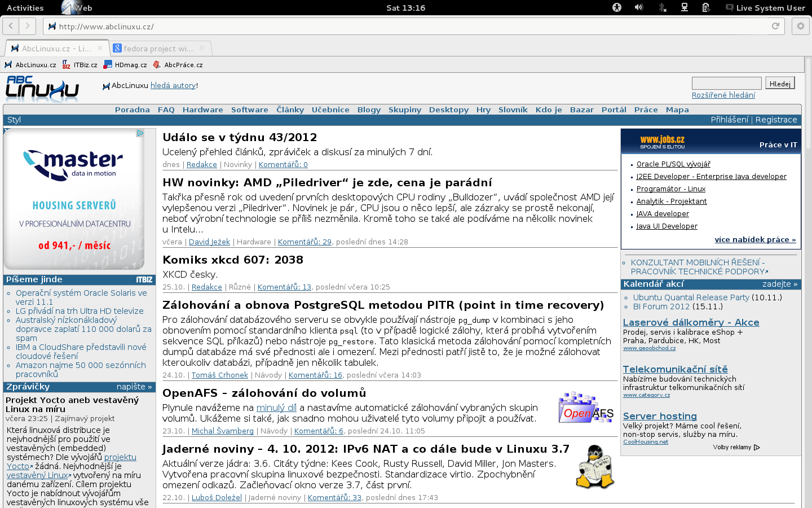Open the Activities overview

[25, 8]
